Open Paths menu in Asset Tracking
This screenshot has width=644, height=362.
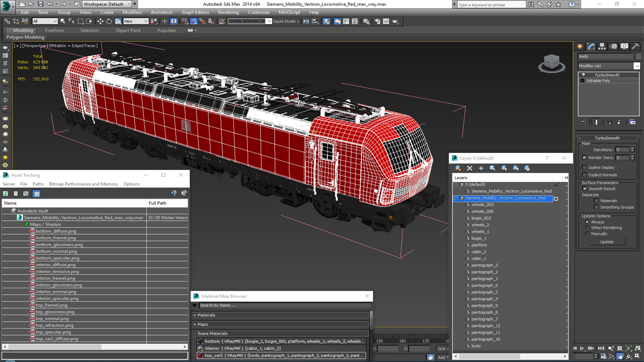pos(38,184)
